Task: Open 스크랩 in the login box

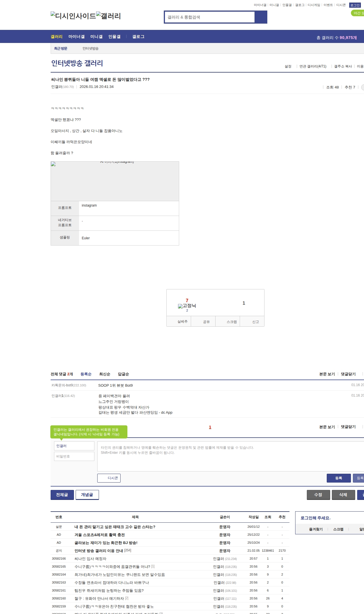Action: tap(338, 529)
